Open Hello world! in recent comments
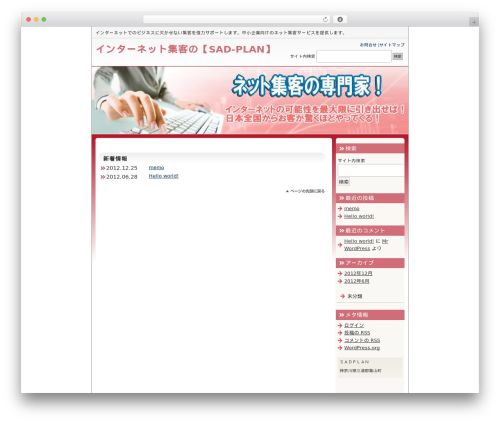Viewport: 500px width, 423px height. coord(359,241)
